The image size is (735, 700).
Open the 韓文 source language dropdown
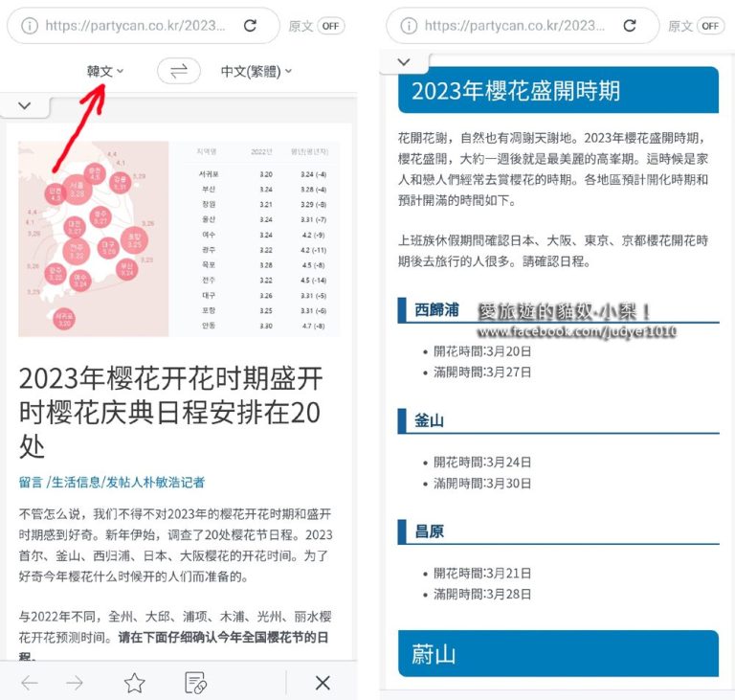(x=105, y=71)
